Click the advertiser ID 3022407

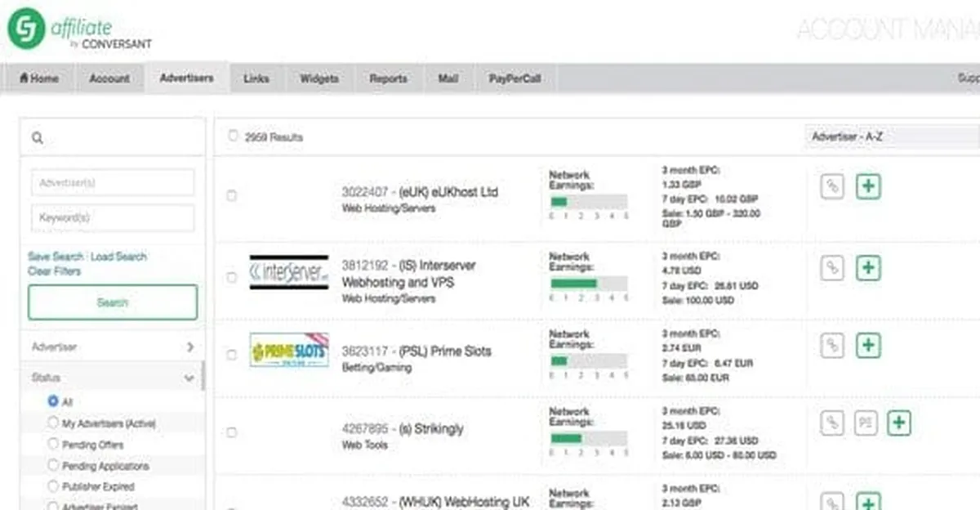pos(363,192)
